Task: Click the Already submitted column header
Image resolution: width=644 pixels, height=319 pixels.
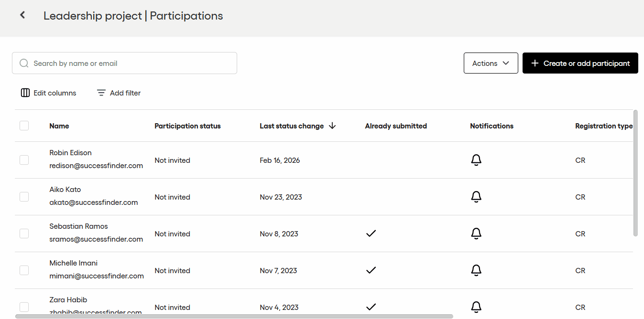Action: pyautogui.click(x=396, y=126)
